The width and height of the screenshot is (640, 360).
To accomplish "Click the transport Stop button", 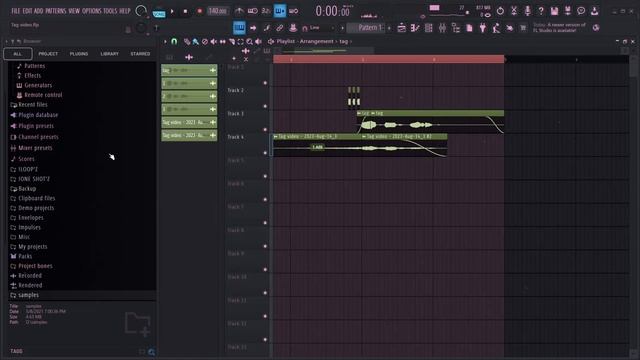I will [x=185, y=11].
